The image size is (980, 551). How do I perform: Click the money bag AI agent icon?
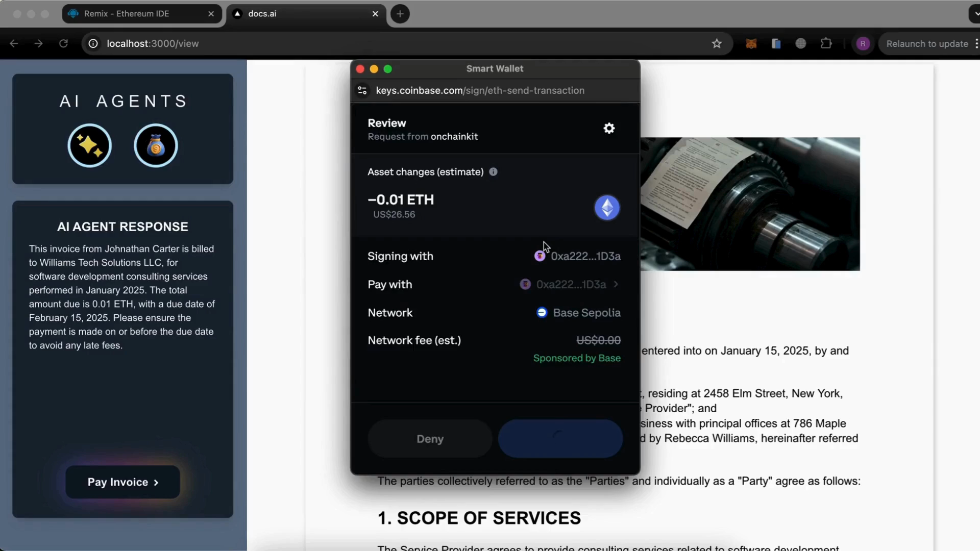point(156,146)
